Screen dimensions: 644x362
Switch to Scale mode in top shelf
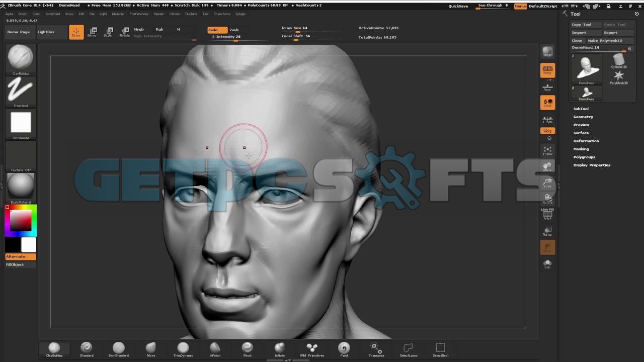(x=108, y=32)
